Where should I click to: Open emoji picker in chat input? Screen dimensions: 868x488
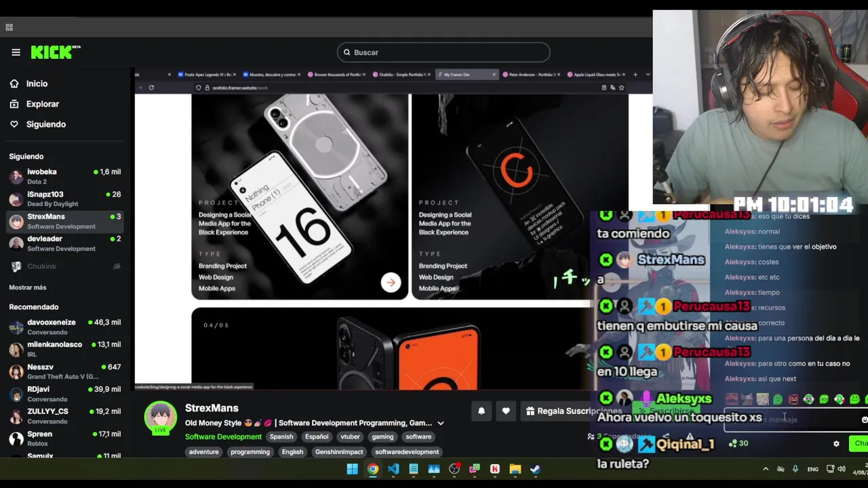click(864, 420)
